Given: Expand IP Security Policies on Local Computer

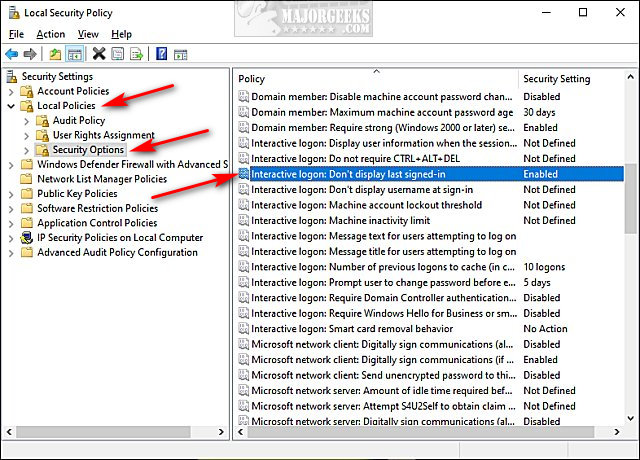Looking at the screenshot, I should [11, 238].
